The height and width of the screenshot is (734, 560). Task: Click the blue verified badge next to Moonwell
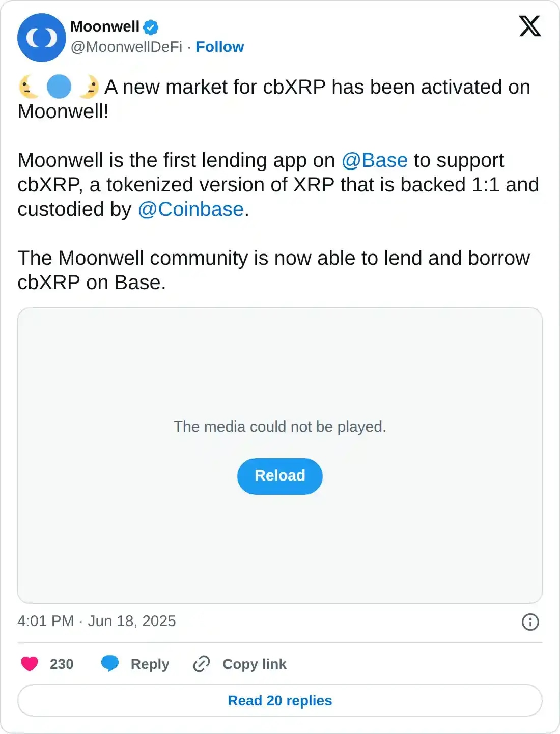tap(150, 27)
